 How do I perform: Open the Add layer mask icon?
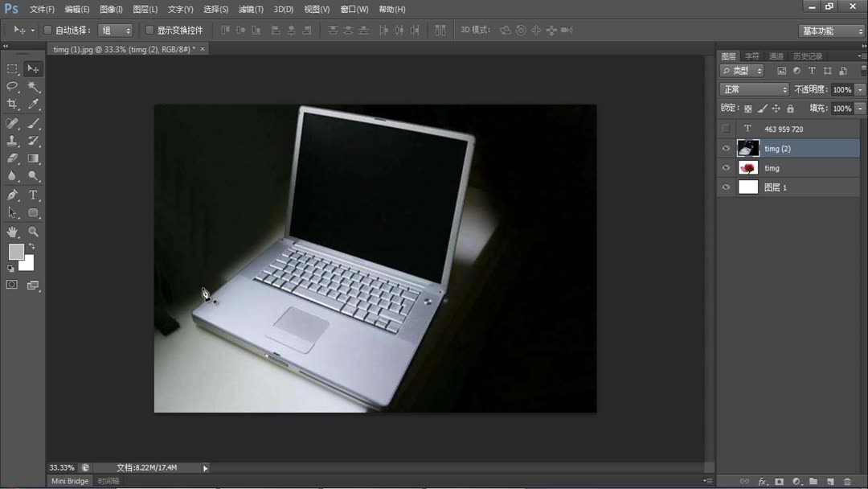point(779,481)
